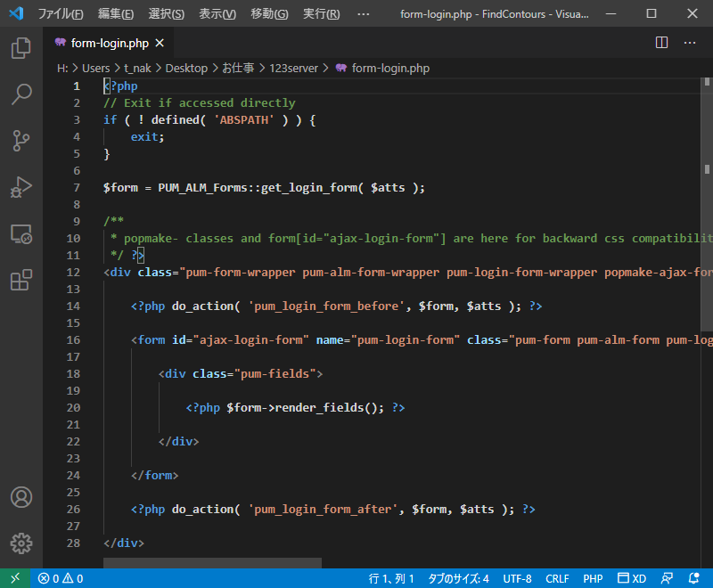Change line ending via CRLF status item

[x=557, y=578]
